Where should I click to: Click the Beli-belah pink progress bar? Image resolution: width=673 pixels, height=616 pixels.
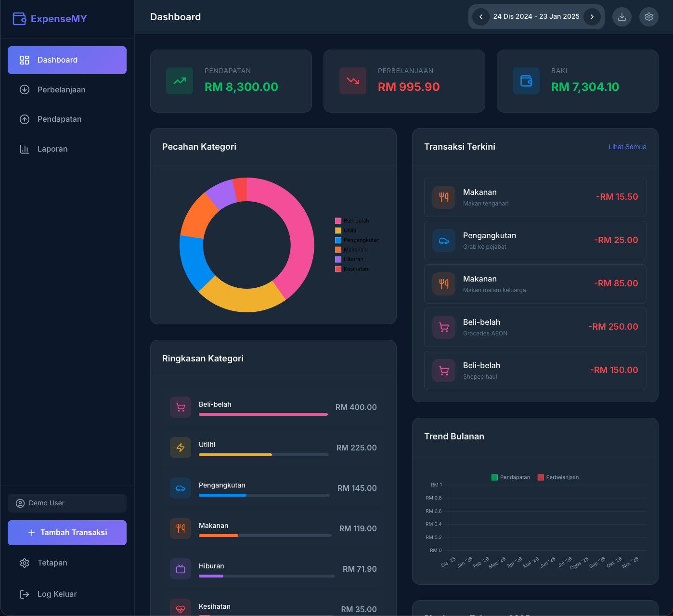pyautogui.click(x=263, y=414)
